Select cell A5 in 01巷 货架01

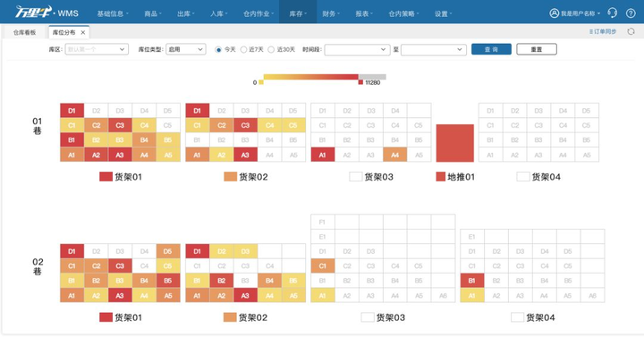coord(168,155)
